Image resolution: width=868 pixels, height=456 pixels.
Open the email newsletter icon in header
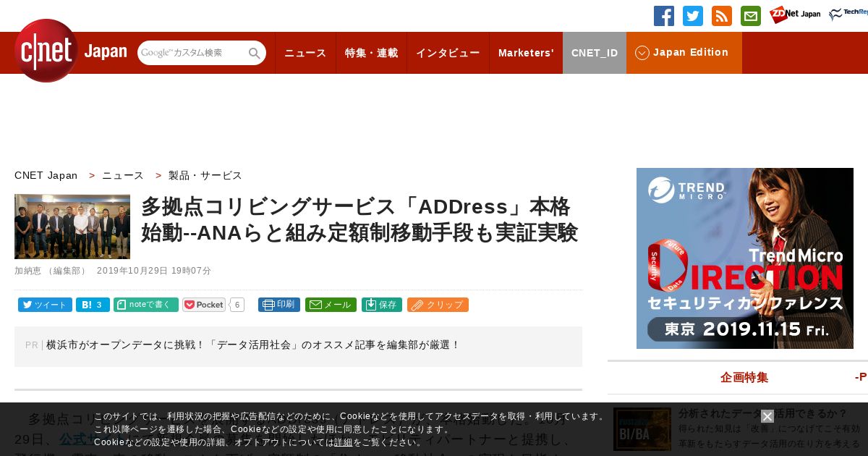[751, 16]
